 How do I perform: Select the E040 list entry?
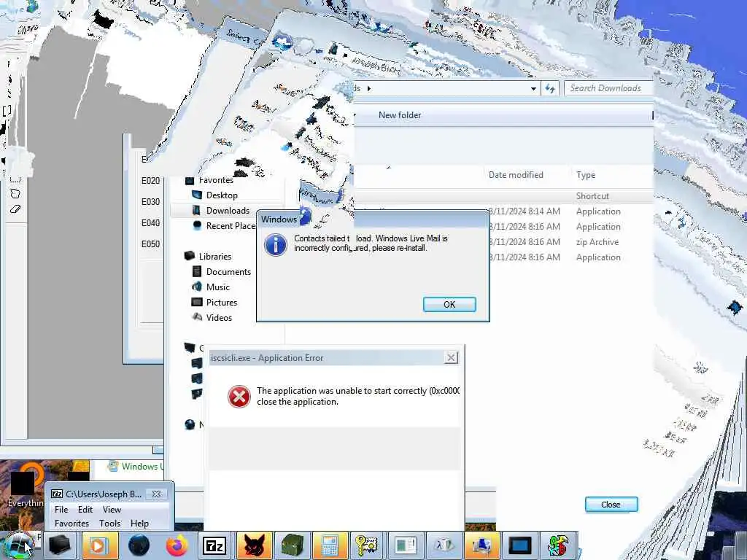click(150, 222)
